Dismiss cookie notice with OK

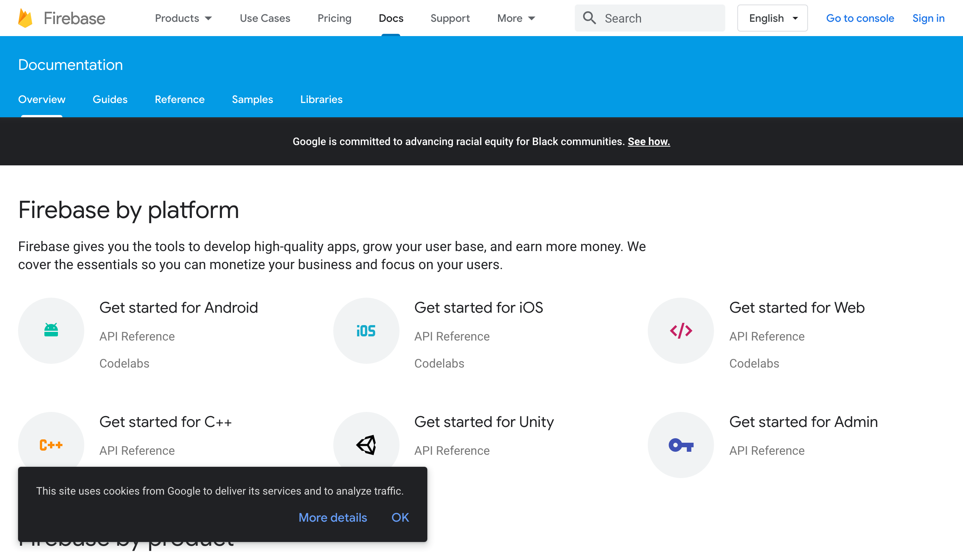point(400,518)
